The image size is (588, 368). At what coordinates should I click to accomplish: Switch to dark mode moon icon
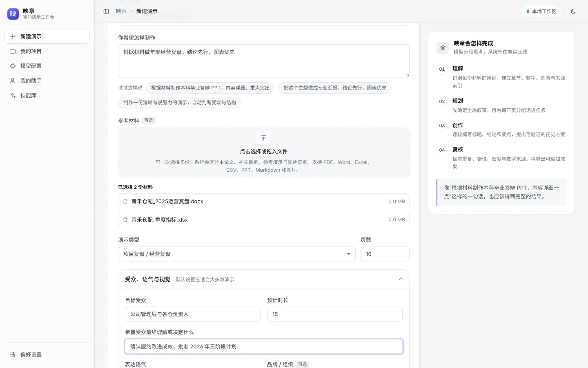573,11
